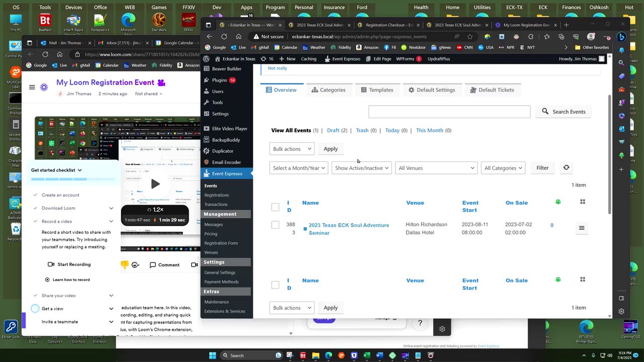The width and height of the screenshot is (644, 362).
Task: Open the Default Tickets tab
Action: [493, 90]
